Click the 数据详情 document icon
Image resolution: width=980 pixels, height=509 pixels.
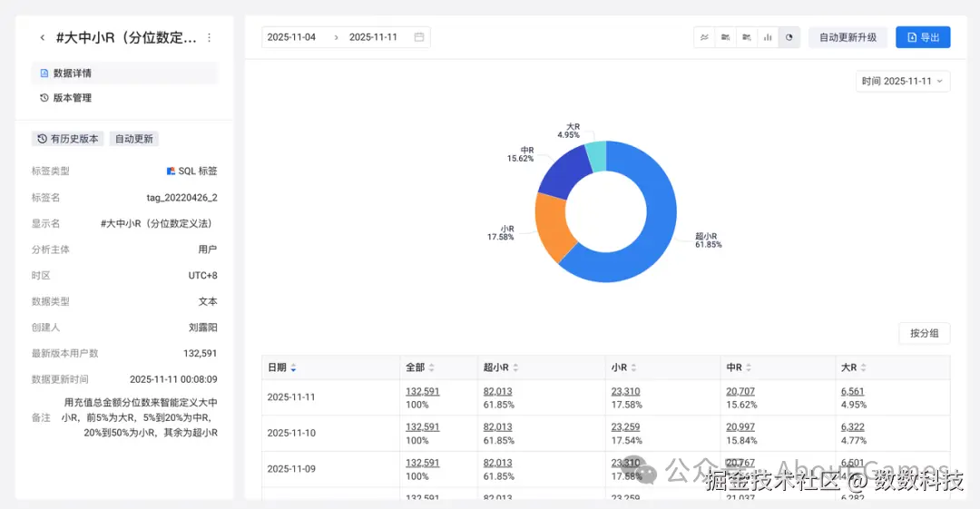click(x=44, y=73)
